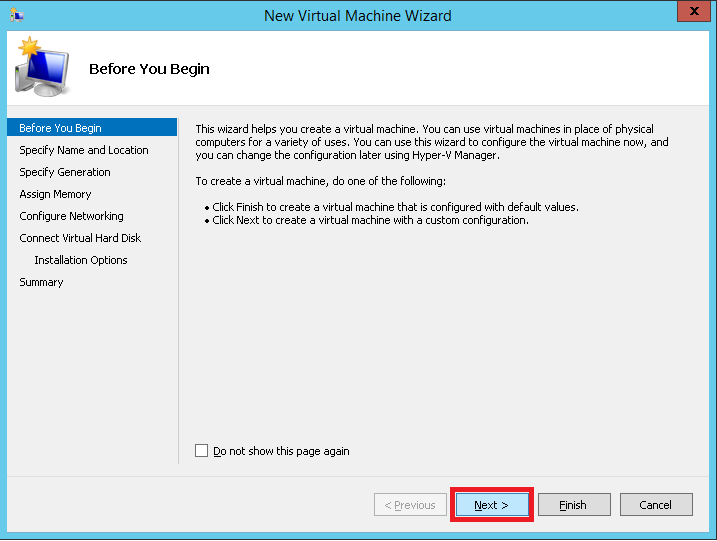The width and height of the screenshot is (717, 541).
Task: Go to 'Specify Name and Location' step
Action: click(84, 150)
